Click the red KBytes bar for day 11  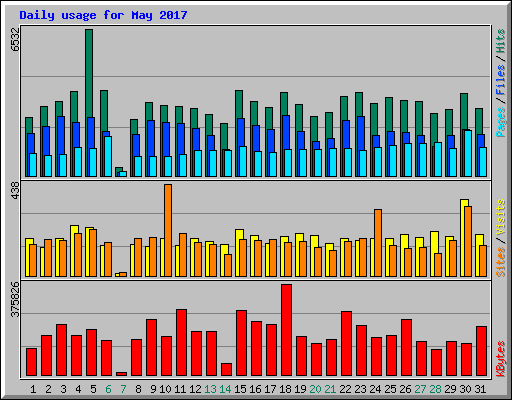point(182,343)
